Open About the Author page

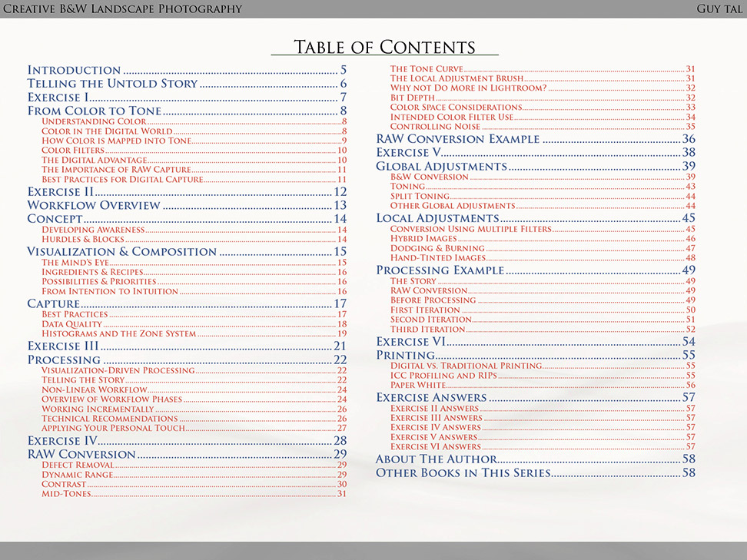[x=536, y=459]
